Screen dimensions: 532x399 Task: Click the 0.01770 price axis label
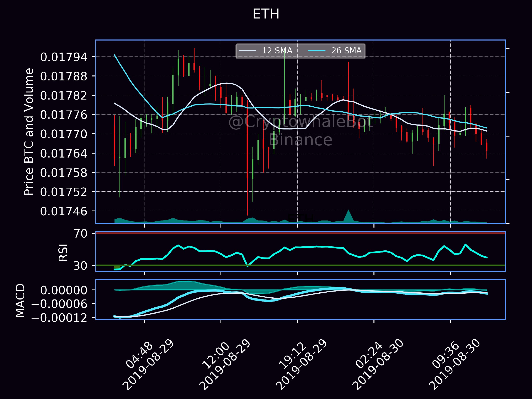tap(64, 134)
